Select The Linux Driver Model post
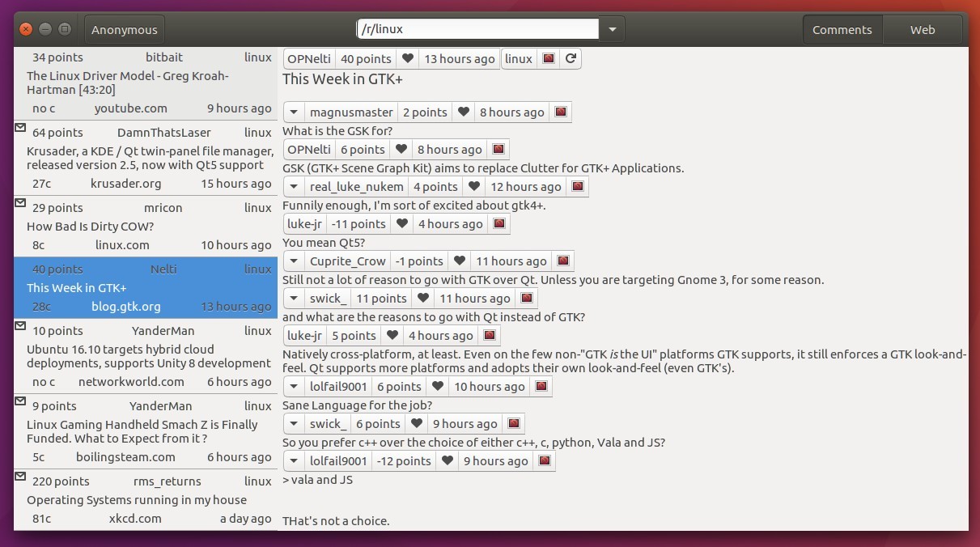Screen dimensions: 980x547 (146, 83)
